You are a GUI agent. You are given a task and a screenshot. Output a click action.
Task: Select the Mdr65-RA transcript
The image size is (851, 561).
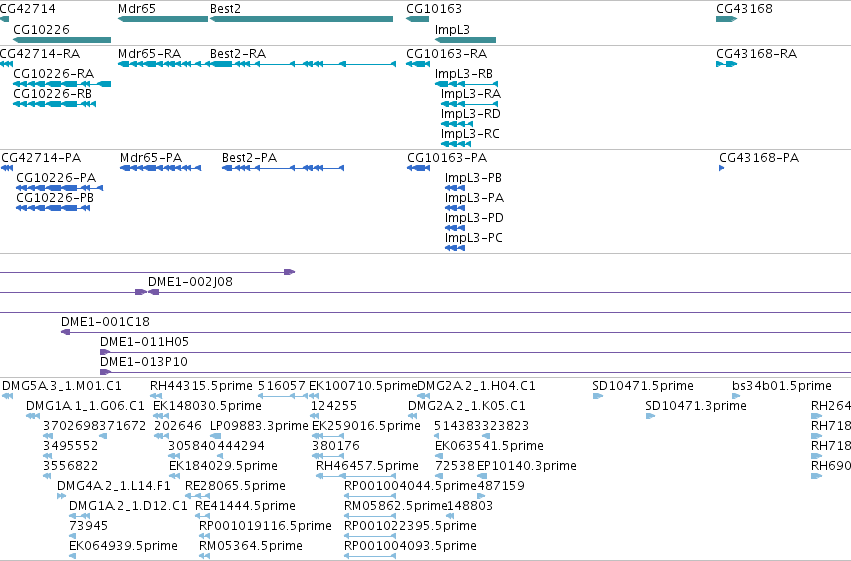(163, 64)
